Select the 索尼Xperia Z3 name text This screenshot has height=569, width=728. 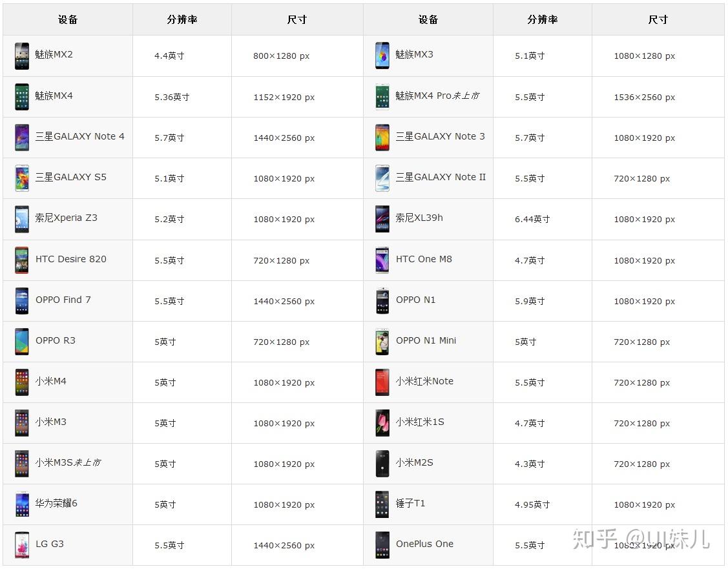67,218
